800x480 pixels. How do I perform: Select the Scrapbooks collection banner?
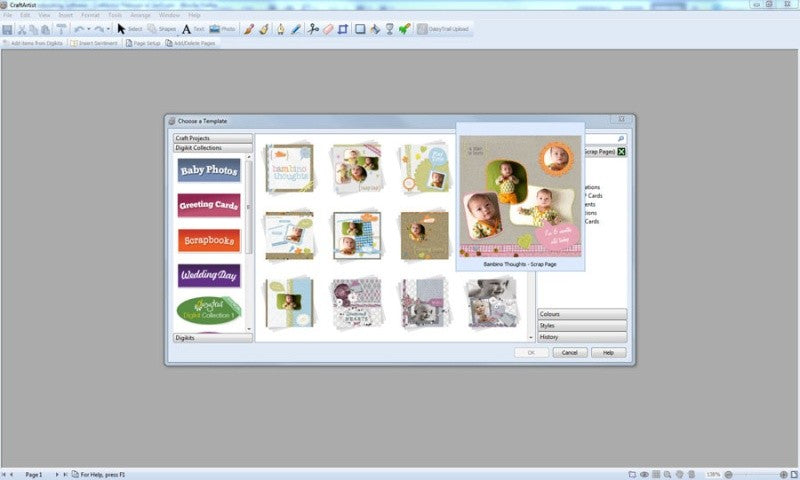coord(209,240)
